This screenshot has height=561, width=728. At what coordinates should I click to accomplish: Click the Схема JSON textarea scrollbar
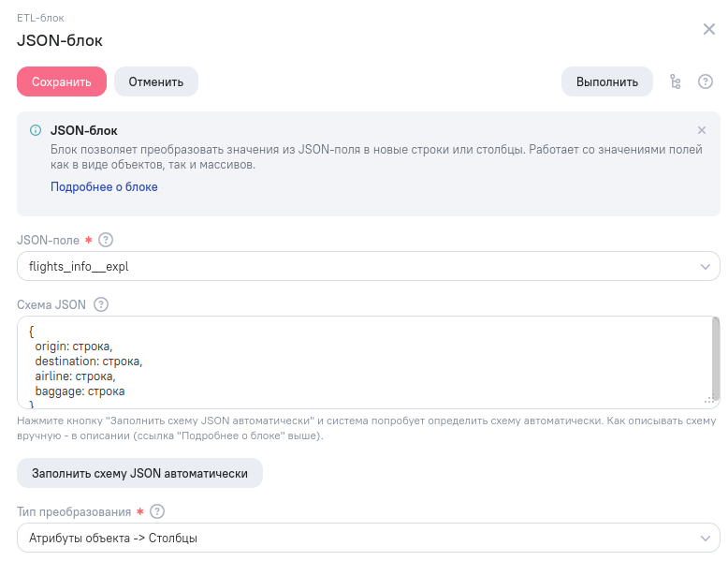[716, 358]
